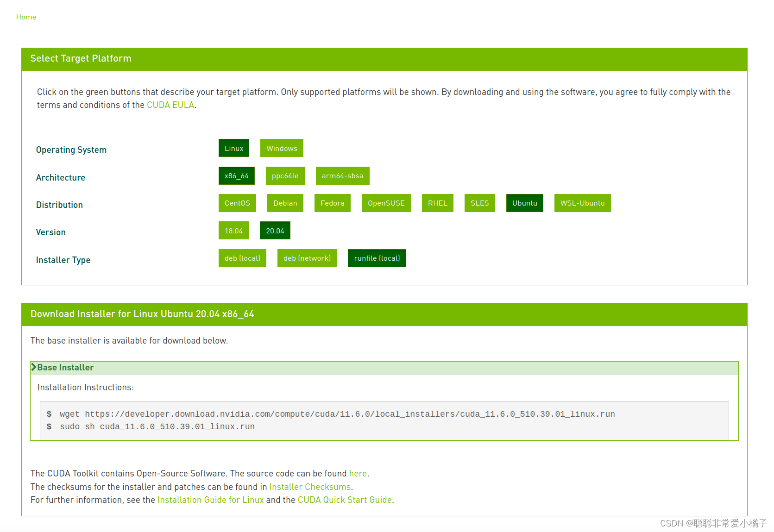Pick RHEL distribution

[438, 203]
